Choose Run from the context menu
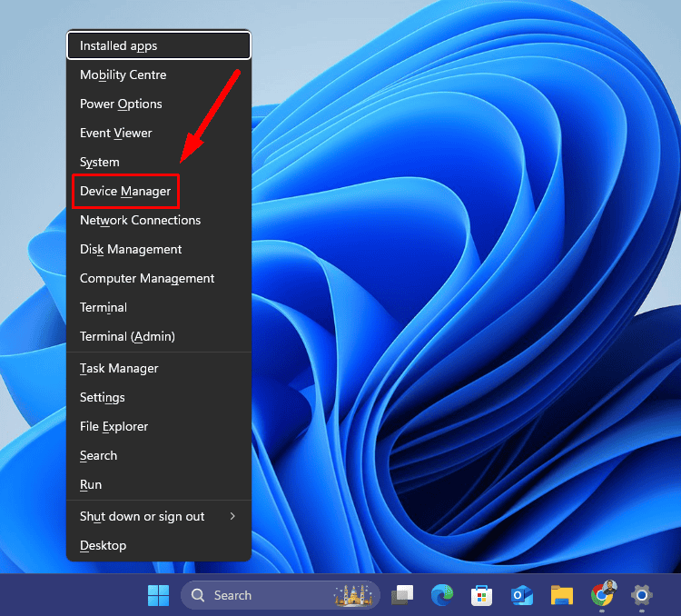The width and height of the screenshot is (681, 616). 91,484
